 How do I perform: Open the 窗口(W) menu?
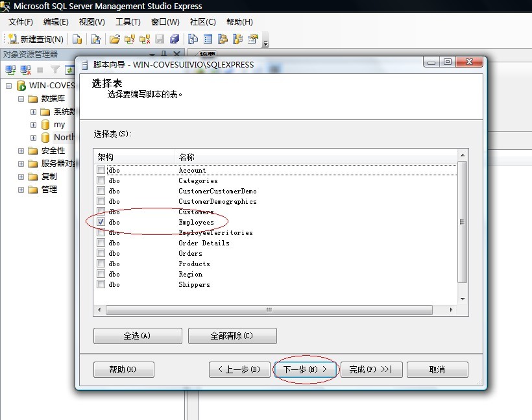coord(165,22)
